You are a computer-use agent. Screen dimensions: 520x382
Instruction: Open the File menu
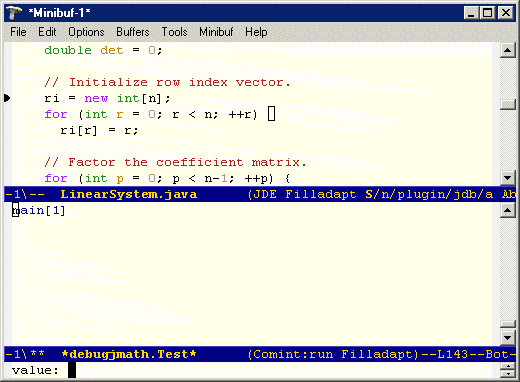[18, 32]
